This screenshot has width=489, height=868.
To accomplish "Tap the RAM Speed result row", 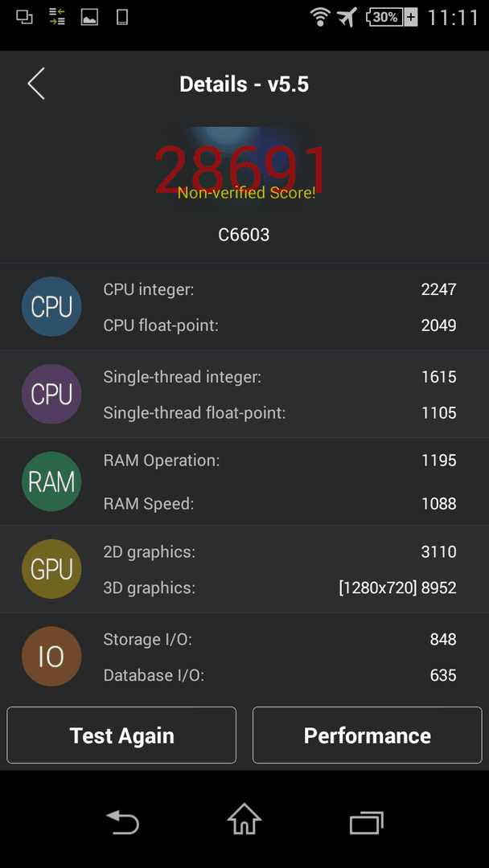I will pyautogui.click(x=280, y=503).
